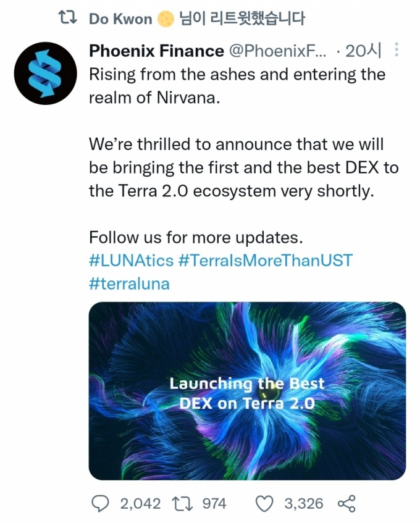Click the 2,042 reply count

140,504
